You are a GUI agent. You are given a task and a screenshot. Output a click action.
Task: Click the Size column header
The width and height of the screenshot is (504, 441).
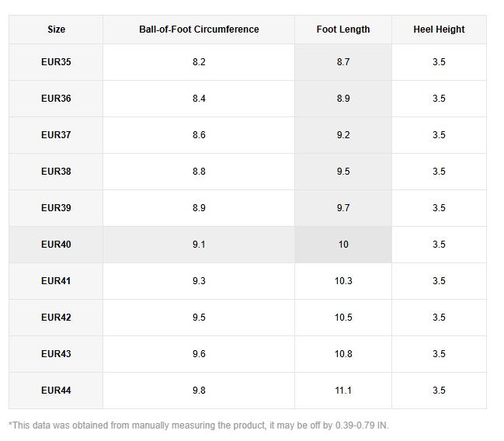[x=56, y=30]
